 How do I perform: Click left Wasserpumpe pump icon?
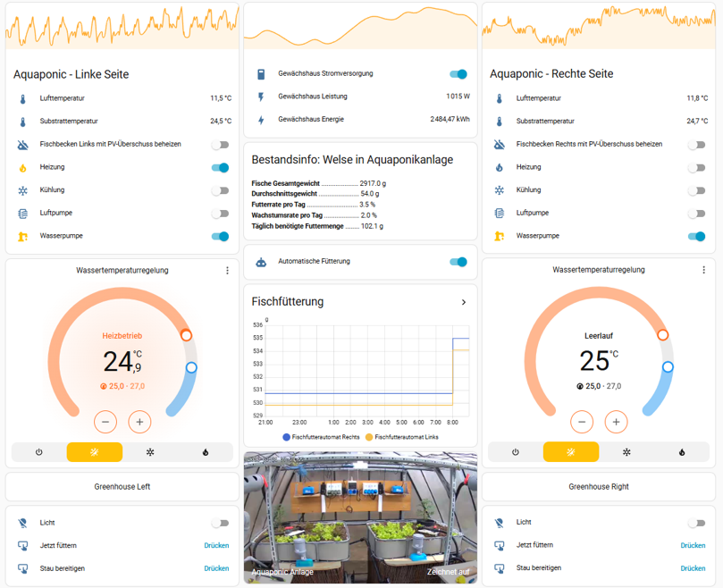point(22,237)
